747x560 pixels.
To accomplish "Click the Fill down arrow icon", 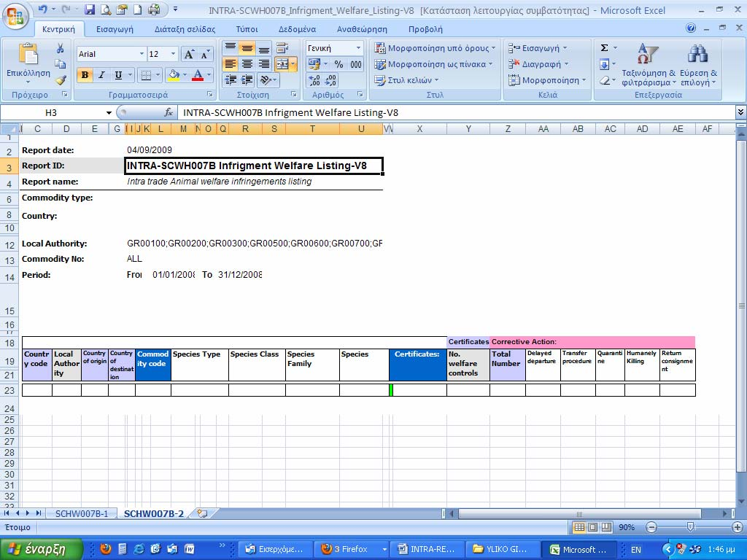I will tap(604, 64).
